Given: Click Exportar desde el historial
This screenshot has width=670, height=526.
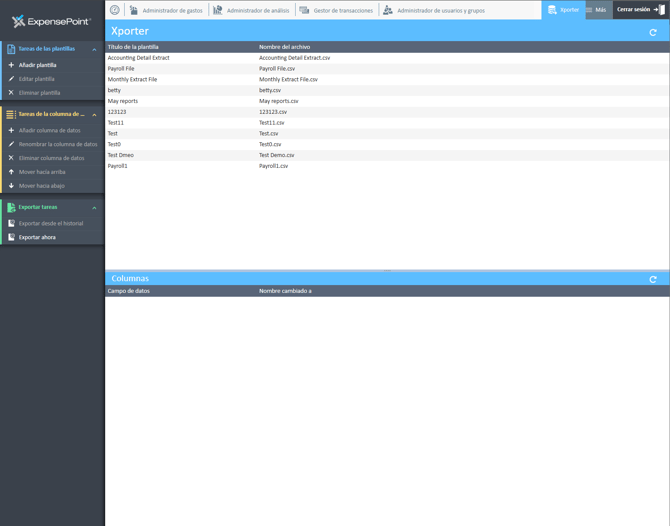Looking at the screenshot, I should point(51,223).
